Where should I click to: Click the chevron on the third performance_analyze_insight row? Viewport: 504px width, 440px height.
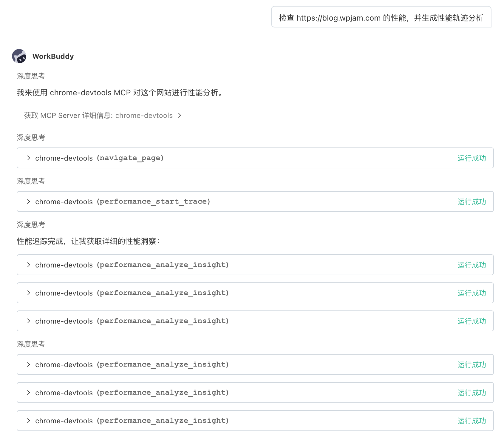point(29,321)
